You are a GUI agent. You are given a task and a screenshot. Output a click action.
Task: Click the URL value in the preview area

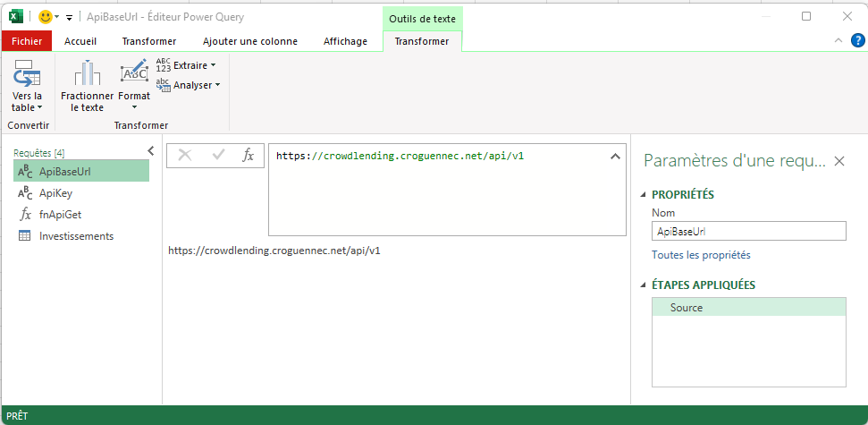(x=274, y=251)
